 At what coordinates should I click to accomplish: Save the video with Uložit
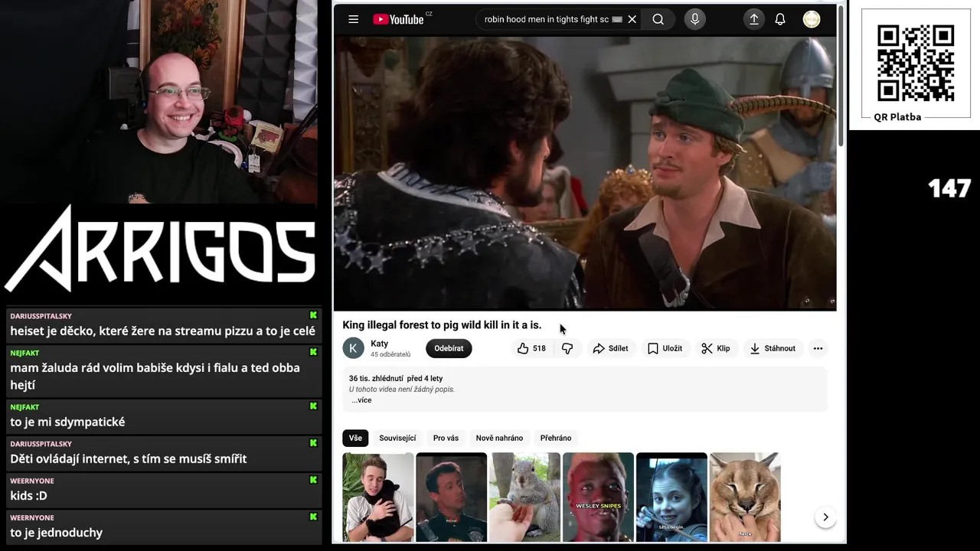click(x=665, y=348)
